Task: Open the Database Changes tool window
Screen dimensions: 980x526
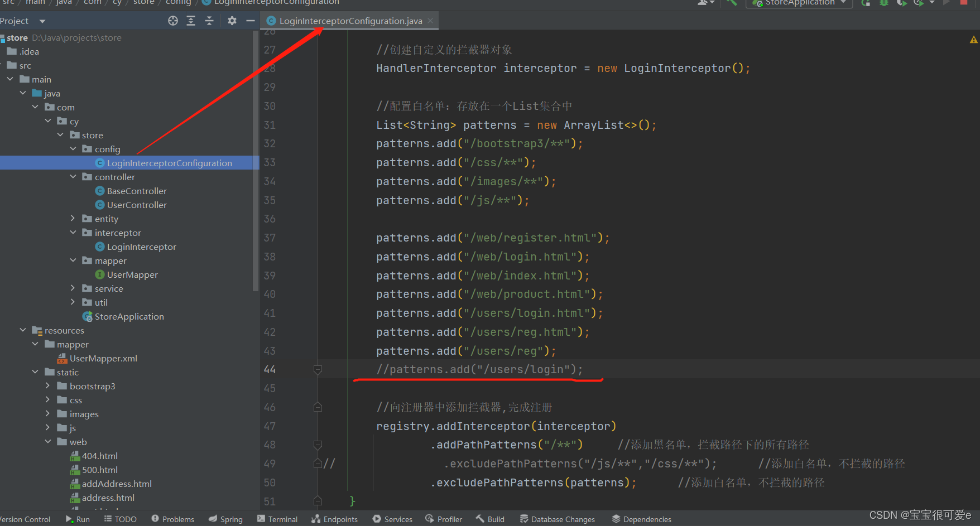Action: click(x=558, y=519)
